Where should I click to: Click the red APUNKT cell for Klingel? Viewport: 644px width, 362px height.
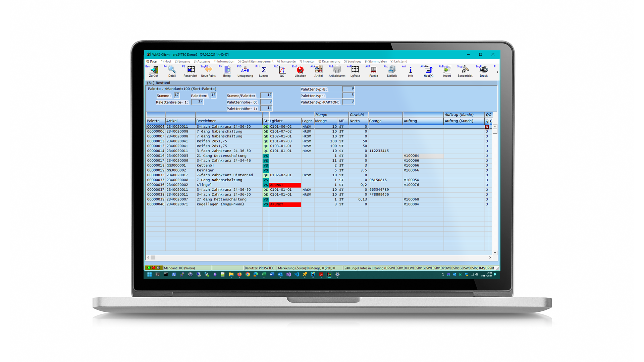tap(285, 185)
